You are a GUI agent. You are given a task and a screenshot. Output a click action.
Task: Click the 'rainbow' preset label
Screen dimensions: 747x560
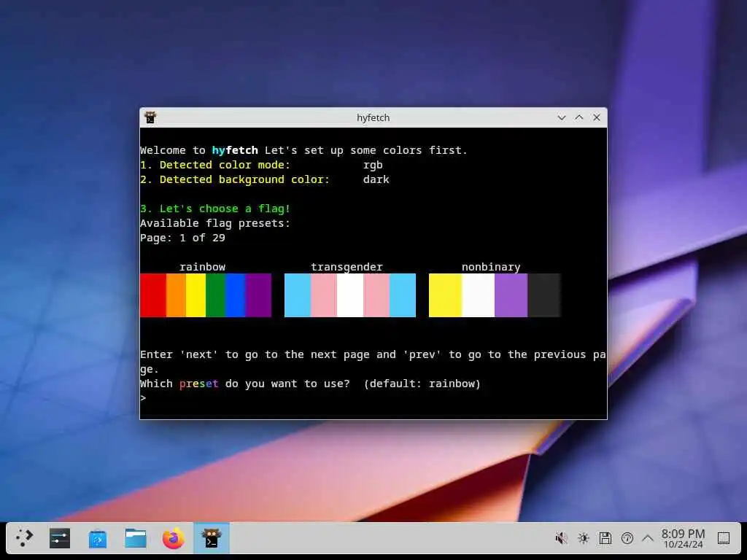[203, 267]
